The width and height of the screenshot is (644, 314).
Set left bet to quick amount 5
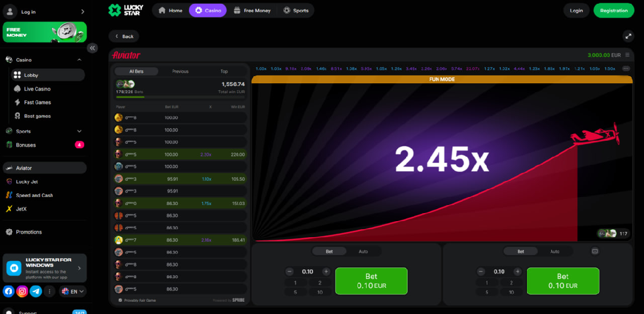pyautogui.click(x=296, y=292)
